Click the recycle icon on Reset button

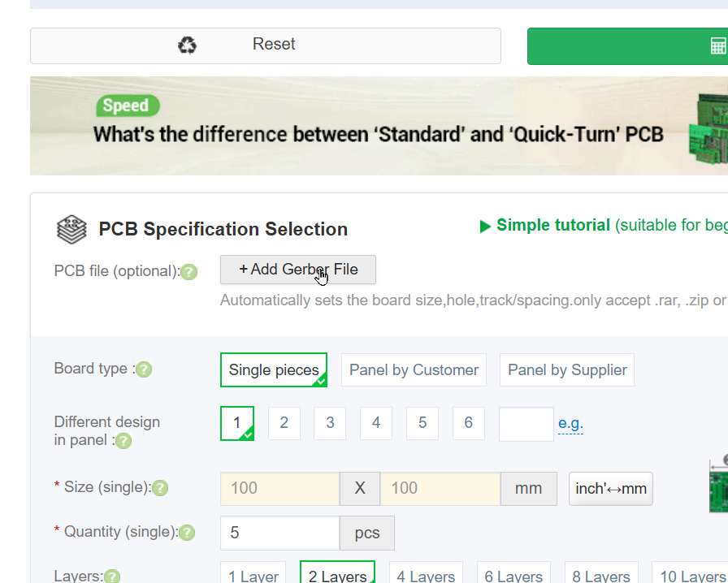coord(188,45)
